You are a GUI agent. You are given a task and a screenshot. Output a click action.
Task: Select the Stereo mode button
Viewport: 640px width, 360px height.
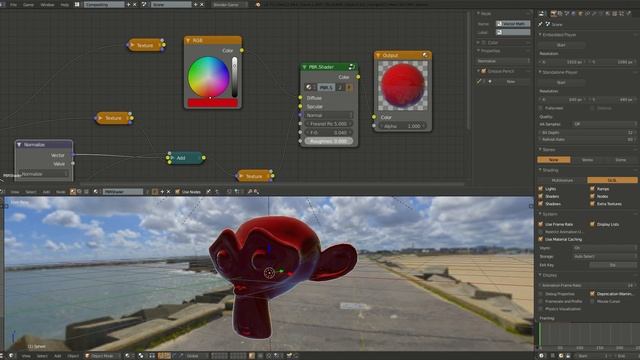(587, 160)
